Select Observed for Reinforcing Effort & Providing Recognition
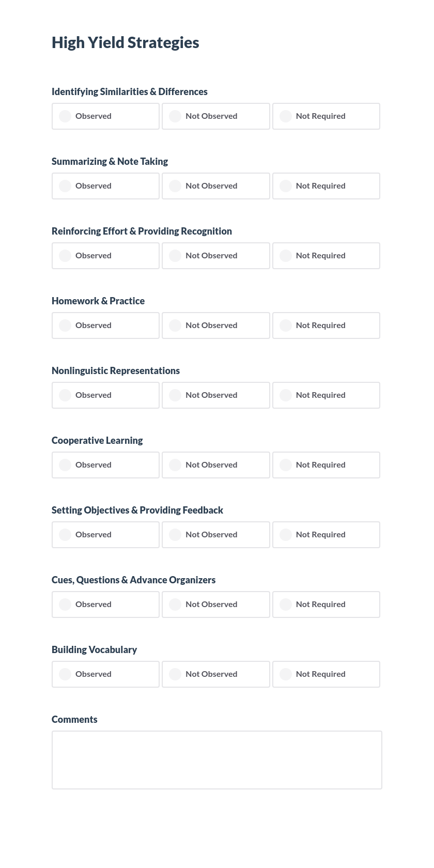The image size is (434, 868). 105,256
